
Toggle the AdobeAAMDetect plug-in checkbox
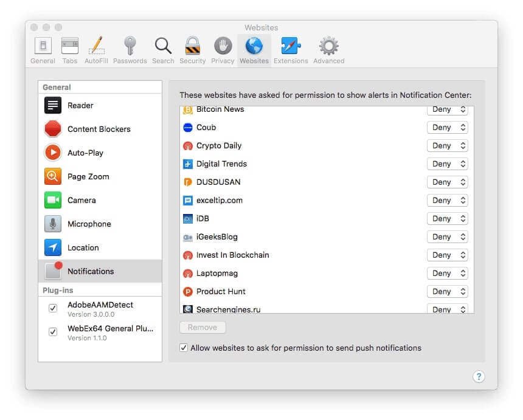pos(53,308)
